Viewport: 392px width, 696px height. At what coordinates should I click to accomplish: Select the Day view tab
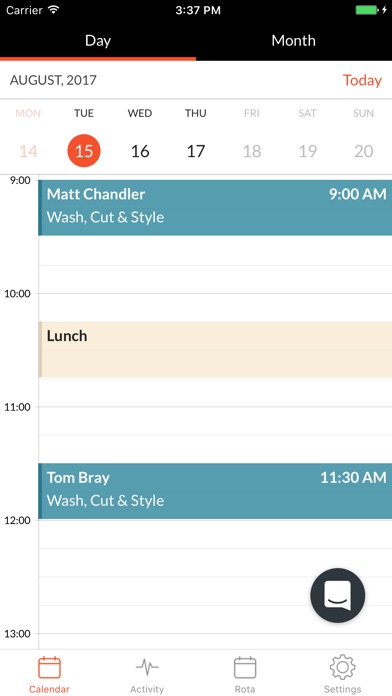98,40
